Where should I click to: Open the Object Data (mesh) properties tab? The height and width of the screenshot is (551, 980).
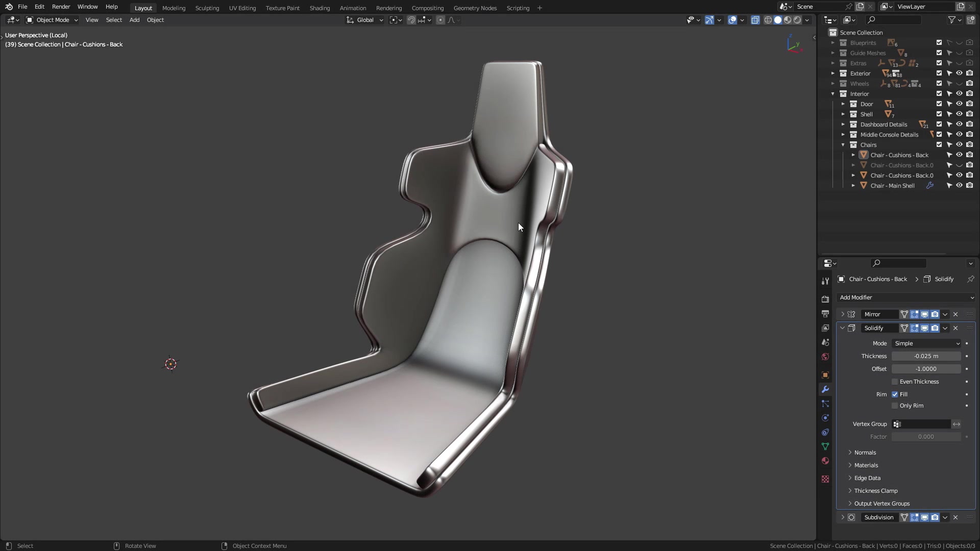(825, 446)
